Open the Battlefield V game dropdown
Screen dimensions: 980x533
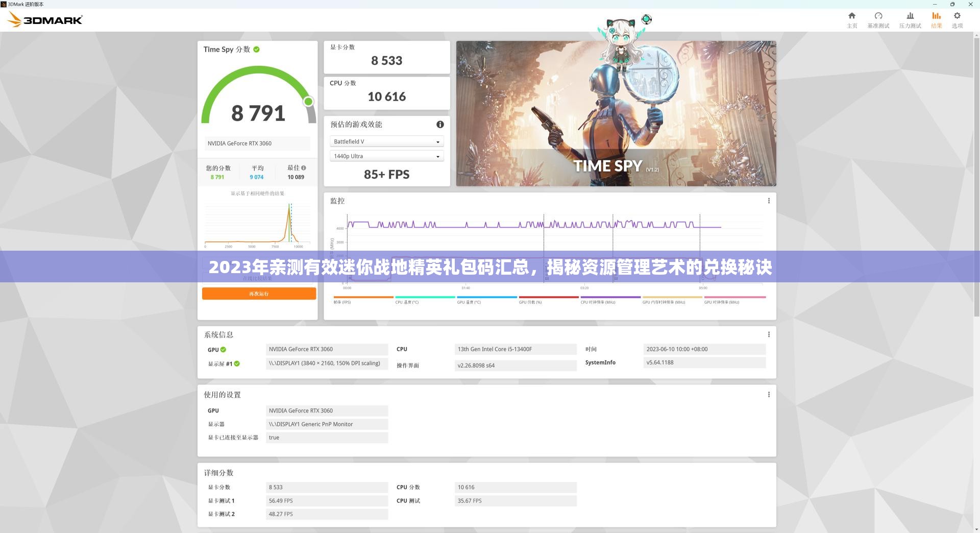click(386, 141)
